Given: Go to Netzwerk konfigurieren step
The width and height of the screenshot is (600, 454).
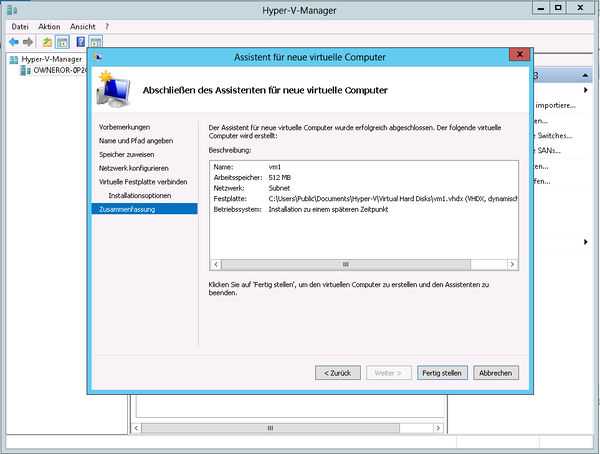Looking at the screenshot, I should (x=134, y=168).
